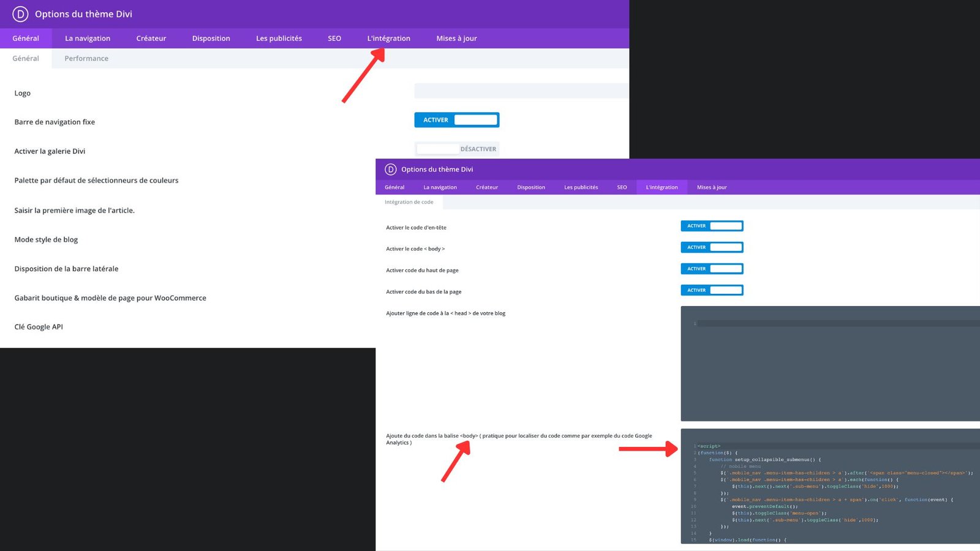
Task: Open La navigation tab in the back window
Action: [88, 39]
